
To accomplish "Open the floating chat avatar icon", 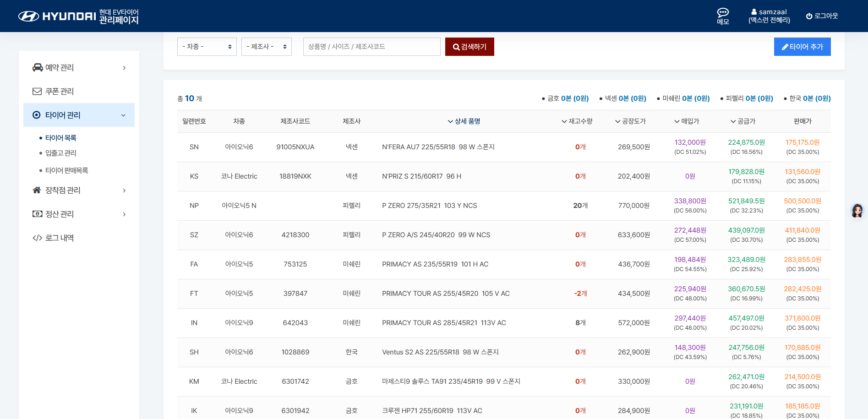I will [x=857, y=211].
